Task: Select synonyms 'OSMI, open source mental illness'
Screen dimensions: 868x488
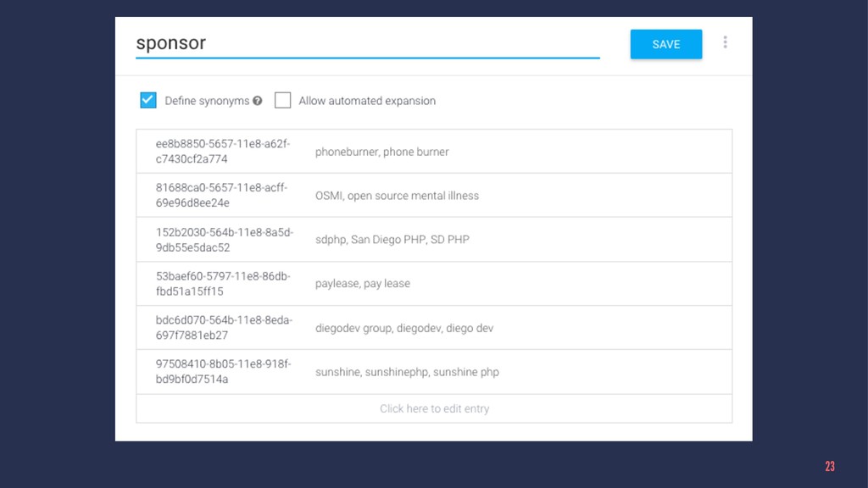Action: [x=397, y=196]
